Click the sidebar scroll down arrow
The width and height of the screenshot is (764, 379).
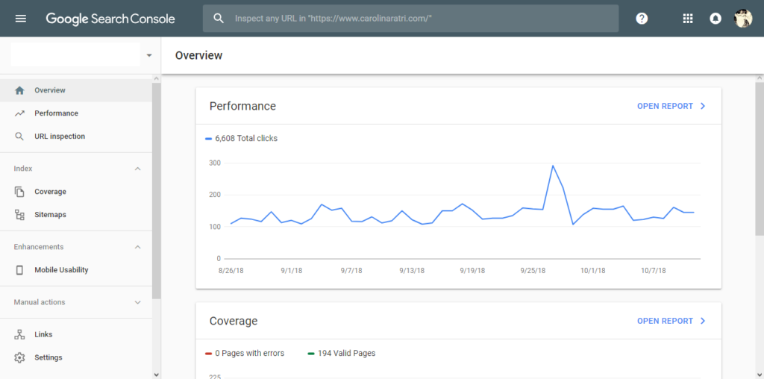click(156, 375)
